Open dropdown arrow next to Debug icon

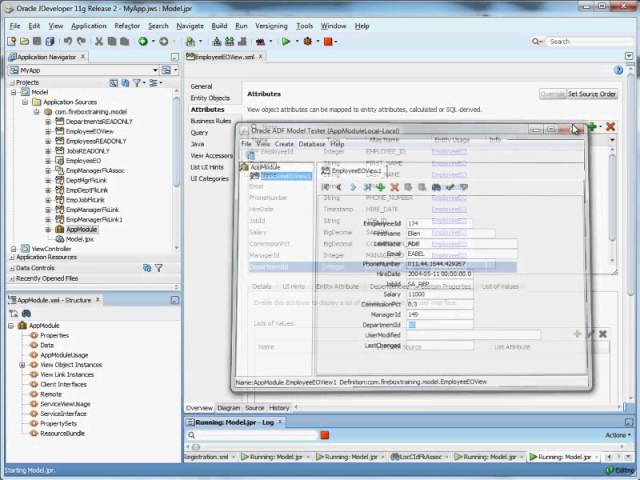coord(318,41)
